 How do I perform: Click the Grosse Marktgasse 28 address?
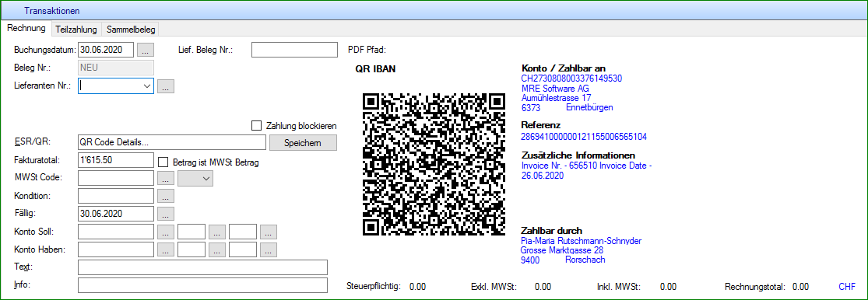[x=563, y=250]
